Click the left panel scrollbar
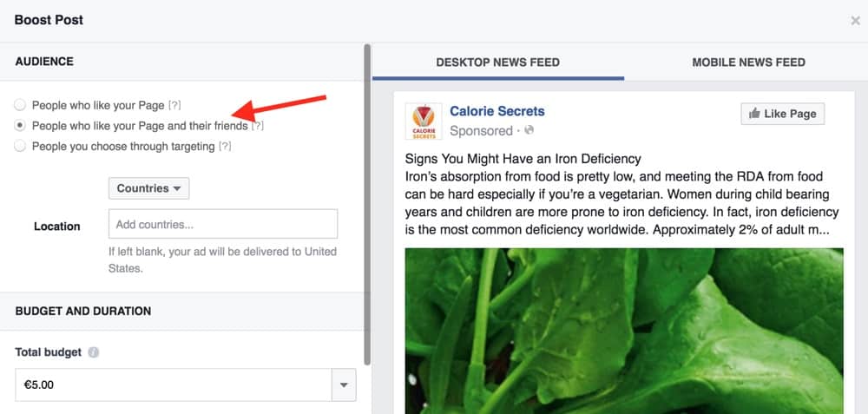 [367, 200]
